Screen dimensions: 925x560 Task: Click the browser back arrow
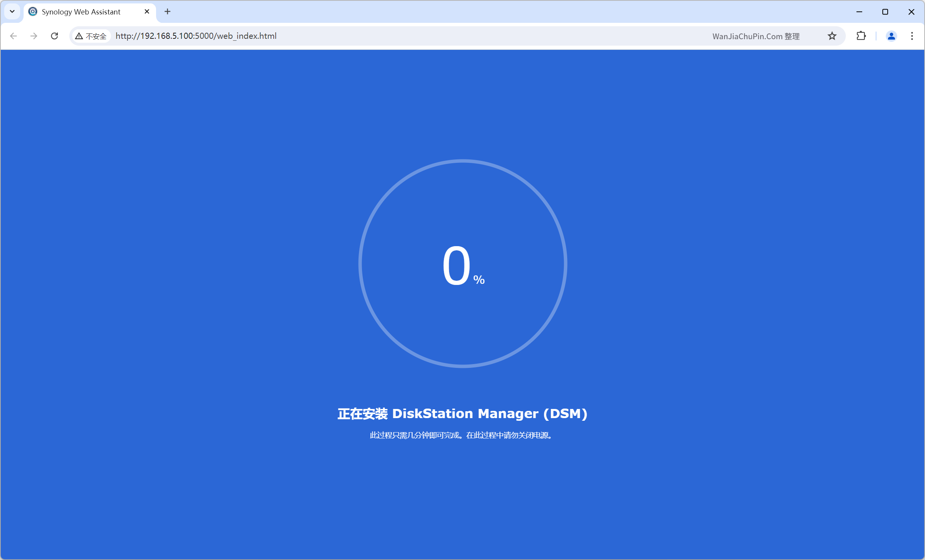14,36
